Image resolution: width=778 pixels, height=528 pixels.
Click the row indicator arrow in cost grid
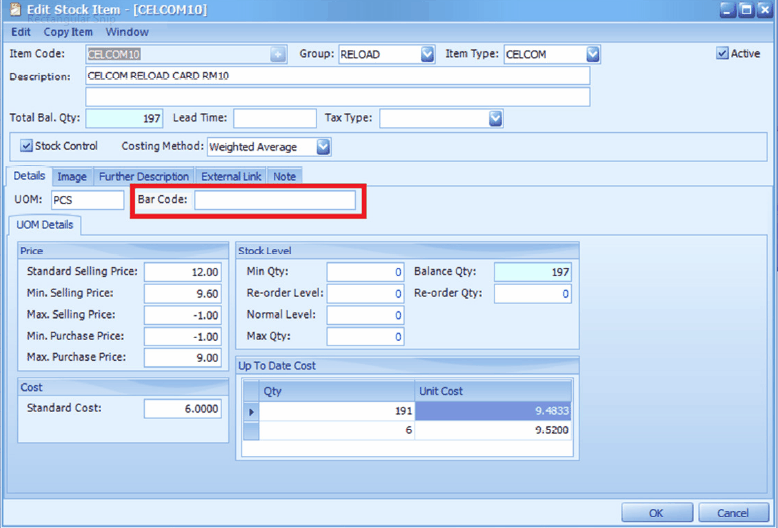(251, 411)
